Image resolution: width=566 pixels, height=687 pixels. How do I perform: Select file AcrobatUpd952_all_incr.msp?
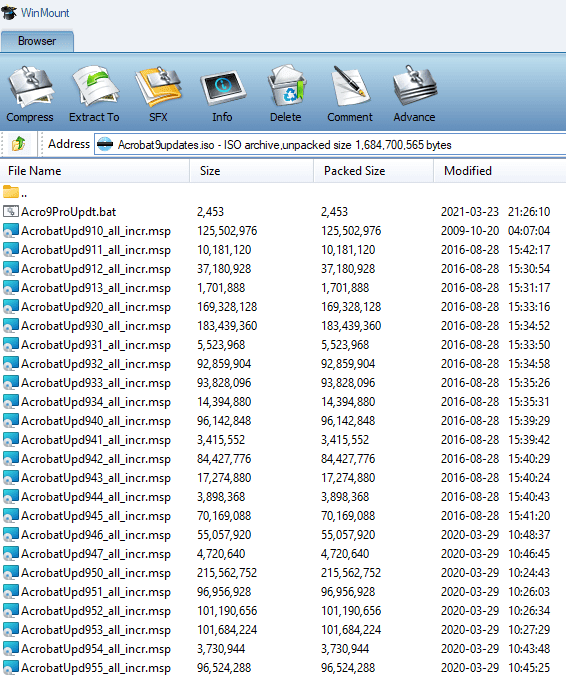coord(96,611)
